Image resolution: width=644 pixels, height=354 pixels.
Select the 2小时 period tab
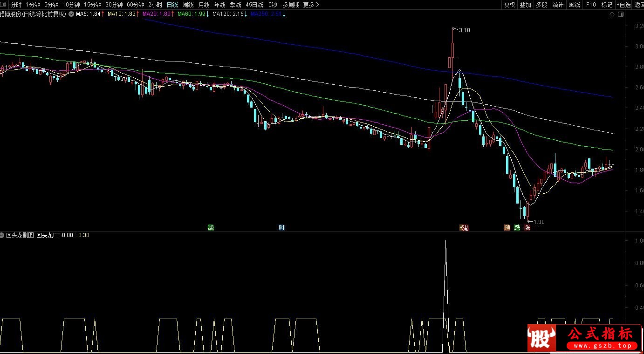coord(155,5)
